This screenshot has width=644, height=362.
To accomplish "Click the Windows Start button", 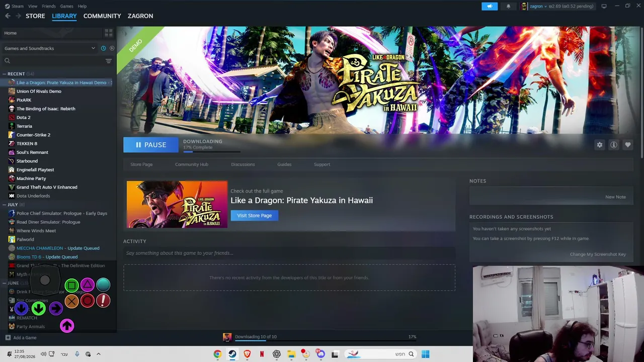I will pos(425,354).
